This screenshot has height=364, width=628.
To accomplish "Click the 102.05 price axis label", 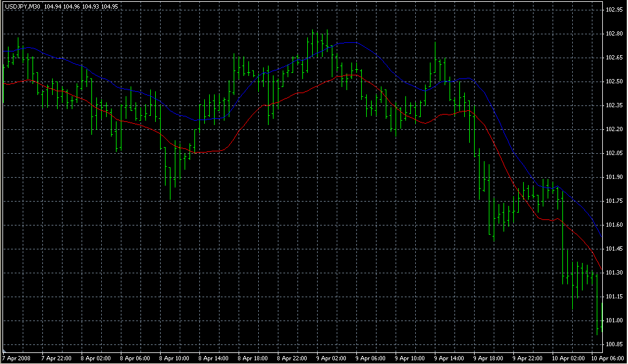I will [614, 153].
